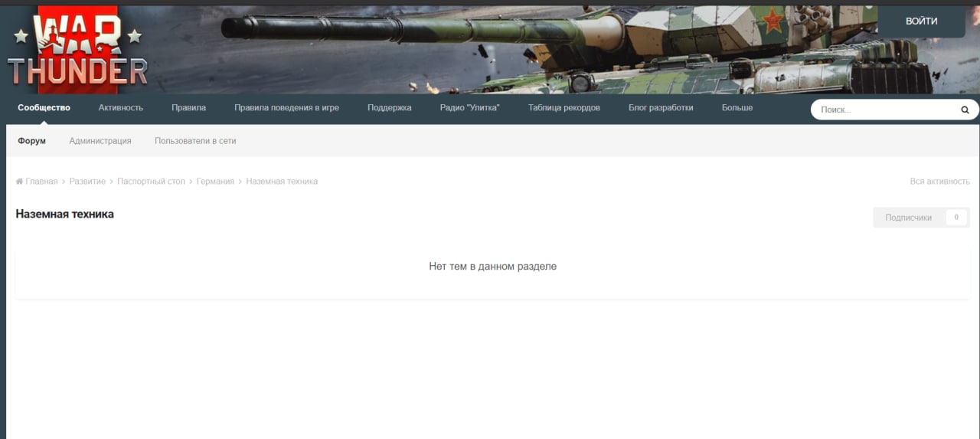The image size is (980, 439).
Task: Go to Правила поведения в игре
Action: [286, 108]
